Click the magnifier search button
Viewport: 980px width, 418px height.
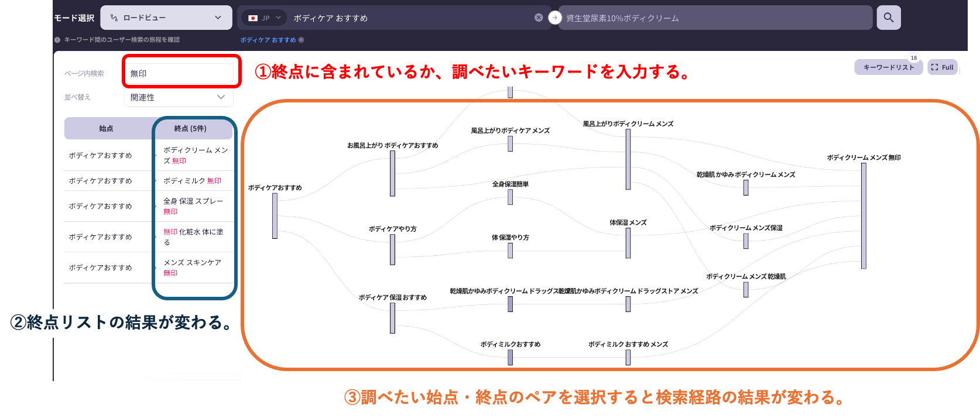[x=888, y=18]
